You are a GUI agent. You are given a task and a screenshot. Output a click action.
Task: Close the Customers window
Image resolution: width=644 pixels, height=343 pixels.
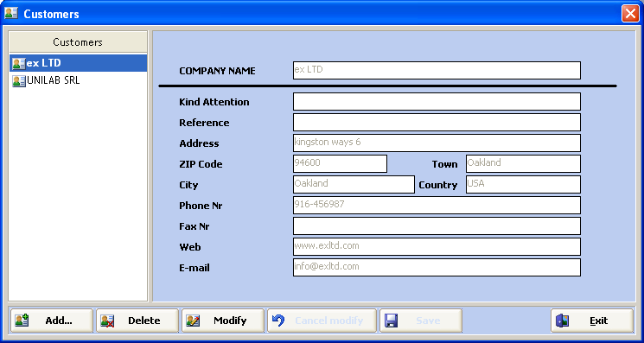coord(630,14)
